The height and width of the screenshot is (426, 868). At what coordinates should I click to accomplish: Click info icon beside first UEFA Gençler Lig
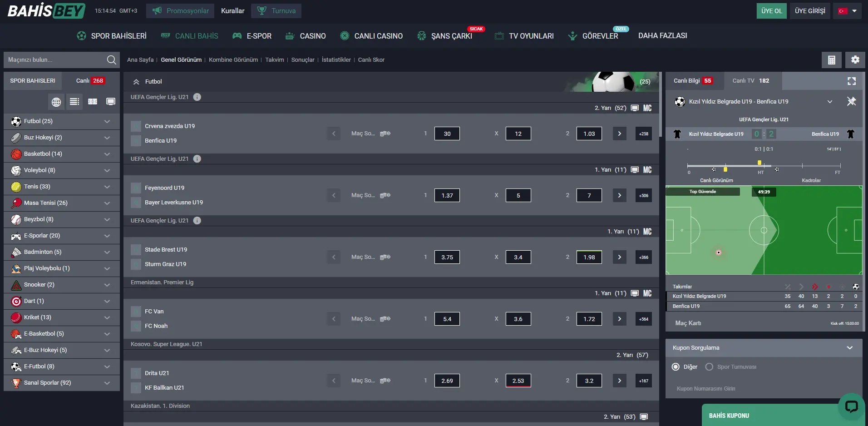pos(197,97)
